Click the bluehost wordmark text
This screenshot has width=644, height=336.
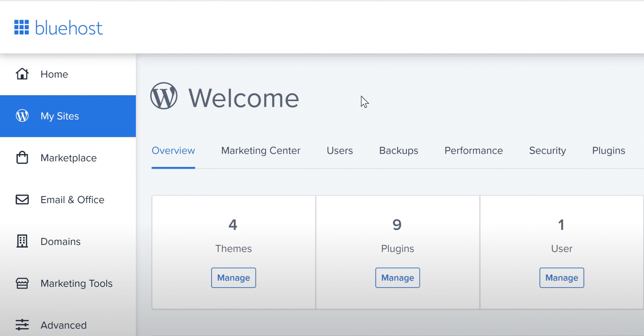[x=69, y=27]
